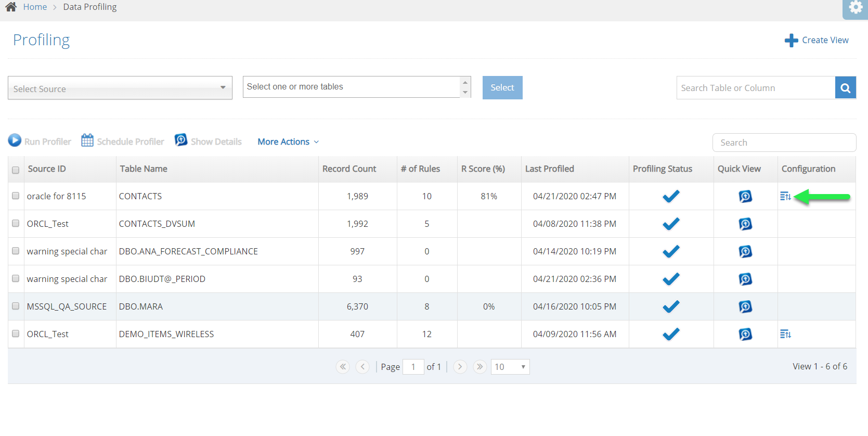868x436 pixels.
Task: Click the search magnifier button
Action: (846, 88)
